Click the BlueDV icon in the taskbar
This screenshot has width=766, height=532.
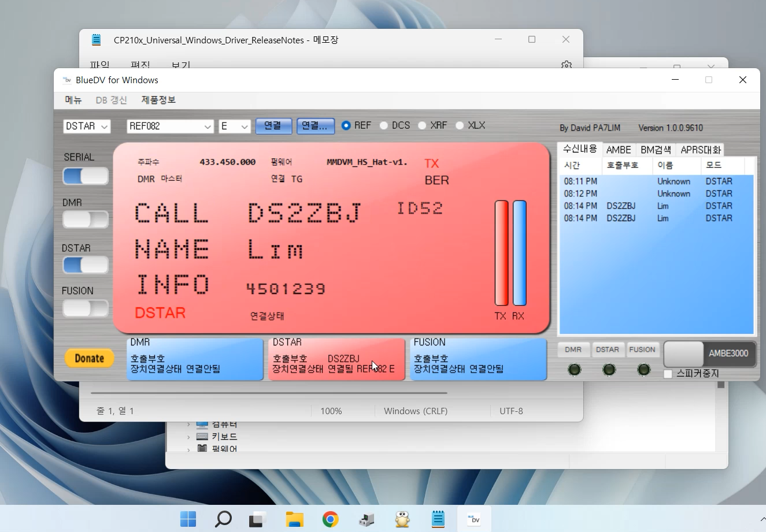(474, 519)
